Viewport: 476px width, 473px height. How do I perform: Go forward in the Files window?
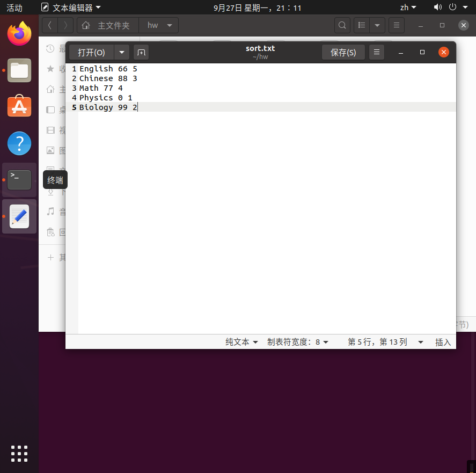65,25
